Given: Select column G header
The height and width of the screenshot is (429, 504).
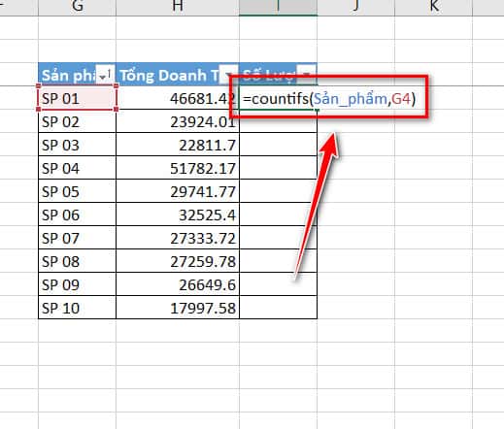Looking at the screenshot, I should 77,7.
